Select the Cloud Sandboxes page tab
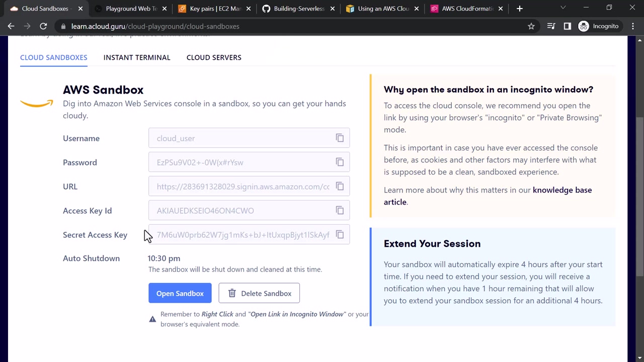This screenshot has width=644, height=362. tap(54, 57)
